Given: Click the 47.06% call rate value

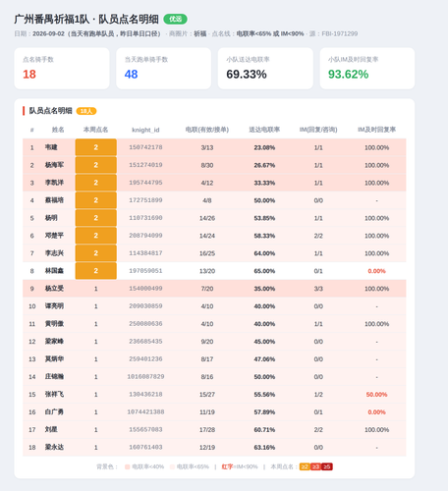Looking at the screenshot, I should (x=264, y=359).
